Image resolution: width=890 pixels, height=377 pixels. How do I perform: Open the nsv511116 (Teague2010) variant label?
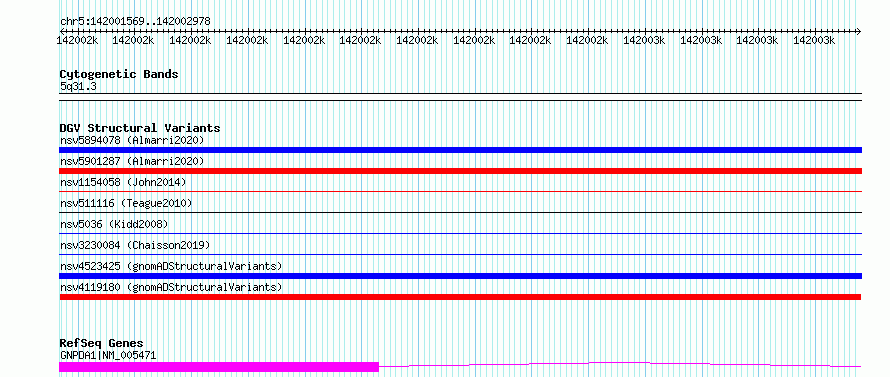[x=126, y=203]
